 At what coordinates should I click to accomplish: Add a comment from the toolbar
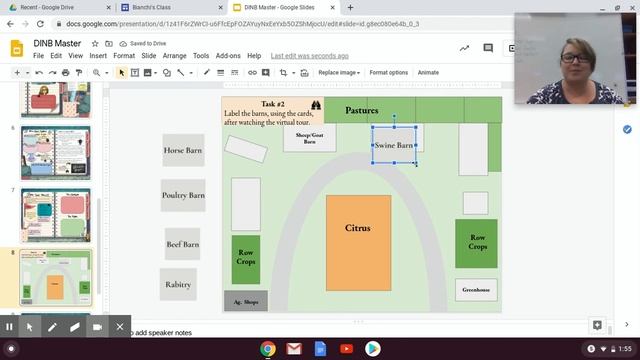[x=266, y=73]
